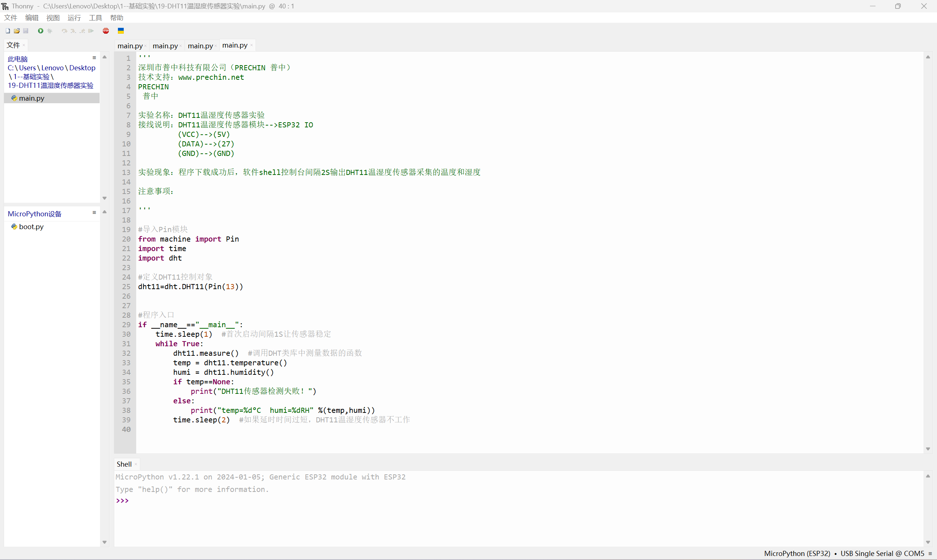Click interpreter text MicroPython (ESP32) in status bar

click(797, 553)
